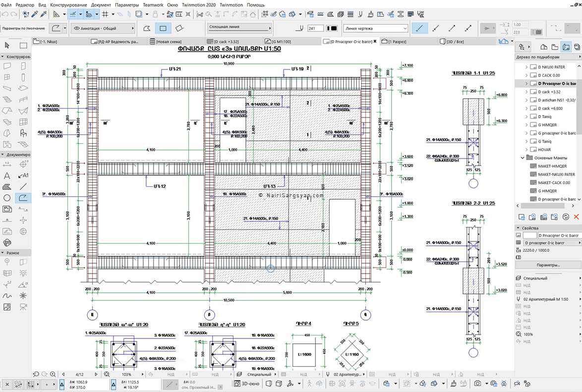Screen dimensions: 582x392
Task: Select the Spline tool
Action: click(7, 296)
